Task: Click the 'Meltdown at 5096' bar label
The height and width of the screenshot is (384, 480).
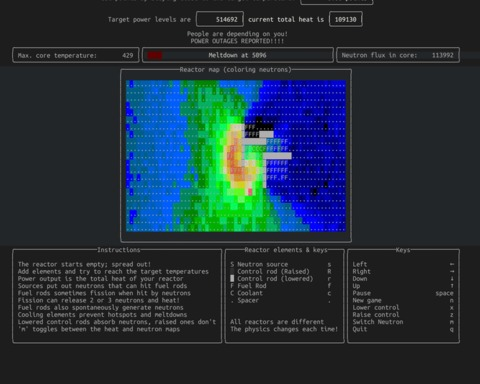Action: [237, 55]
